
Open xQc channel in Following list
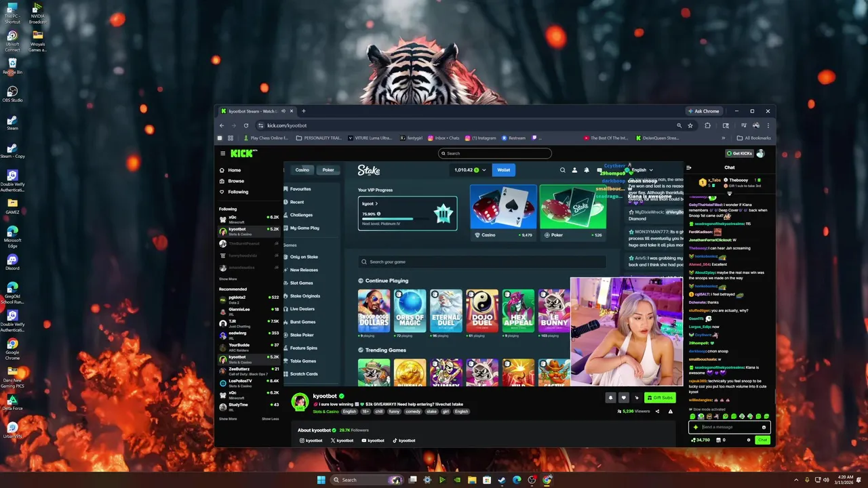tap(249, 219)
